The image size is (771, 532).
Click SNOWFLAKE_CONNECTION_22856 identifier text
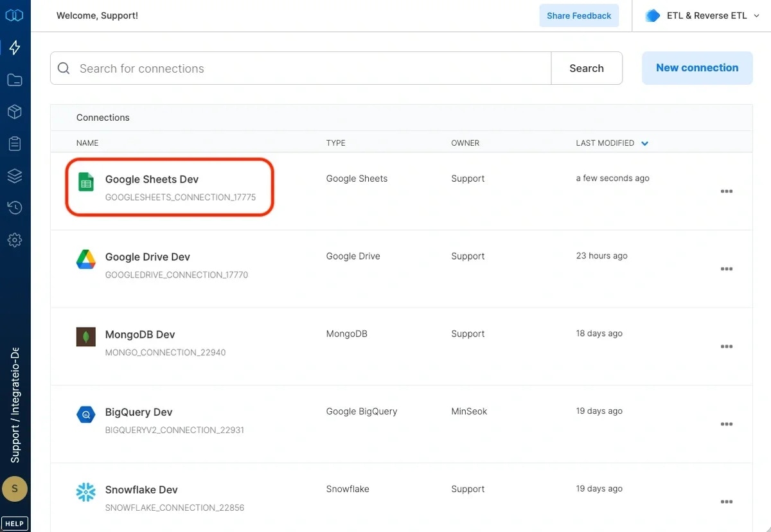point(175,508)
